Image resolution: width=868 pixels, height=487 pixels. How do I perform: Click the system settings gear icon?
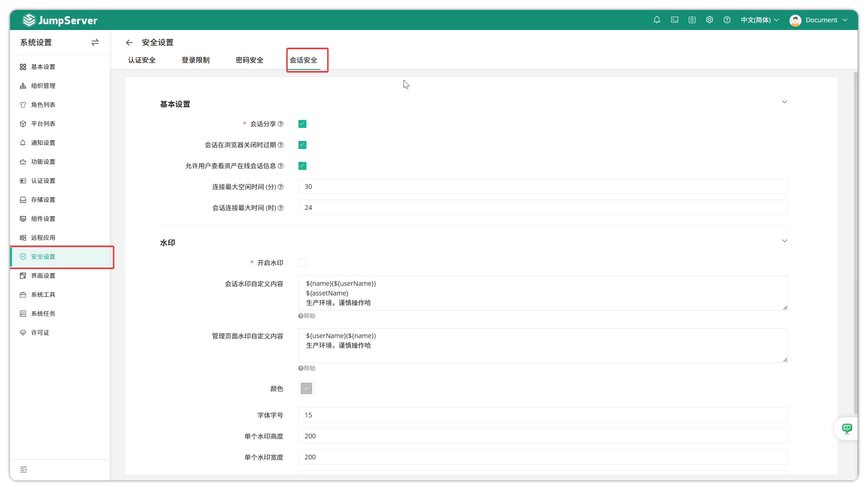coord(709,20)
